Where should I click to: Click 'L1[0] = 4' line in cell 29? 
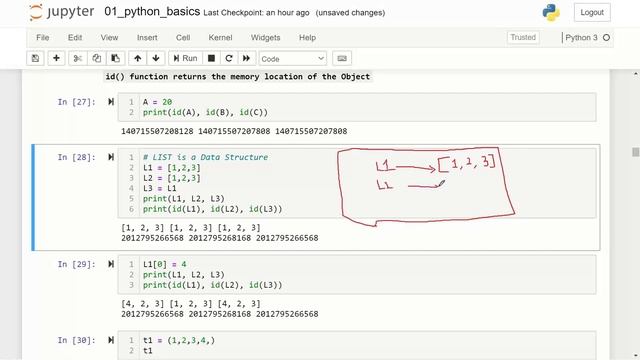tap(164, 264)
